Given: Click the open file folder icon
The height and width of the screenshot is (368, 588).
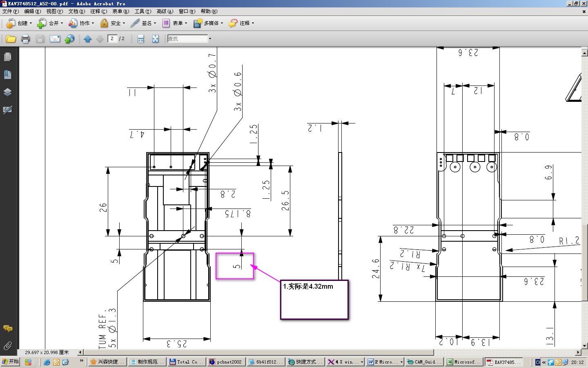Looking at the screenshot, I should click(11, 39).
